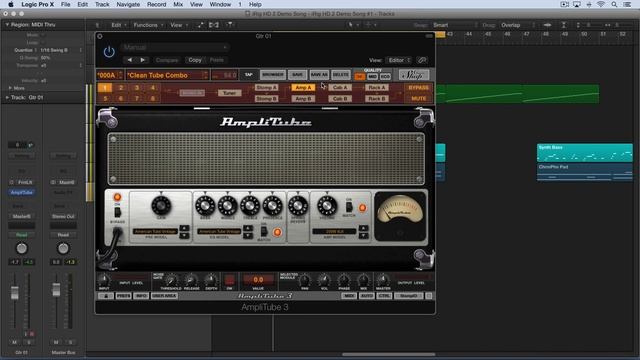Click the Spring Reverb knob
The image size is (640, 360).
298,206
